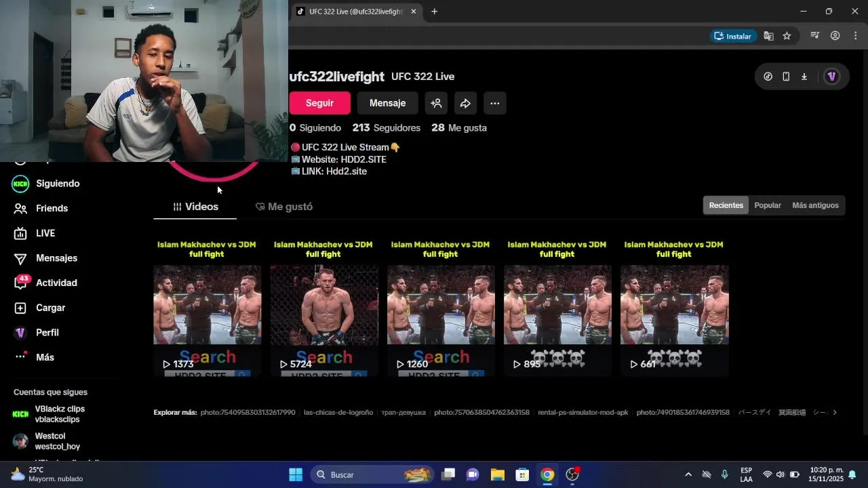This screenshot has height=488, width=868.
Task: Open the weather widget showing 25°C
Action: pyautogui.click(x=47, y=474)
